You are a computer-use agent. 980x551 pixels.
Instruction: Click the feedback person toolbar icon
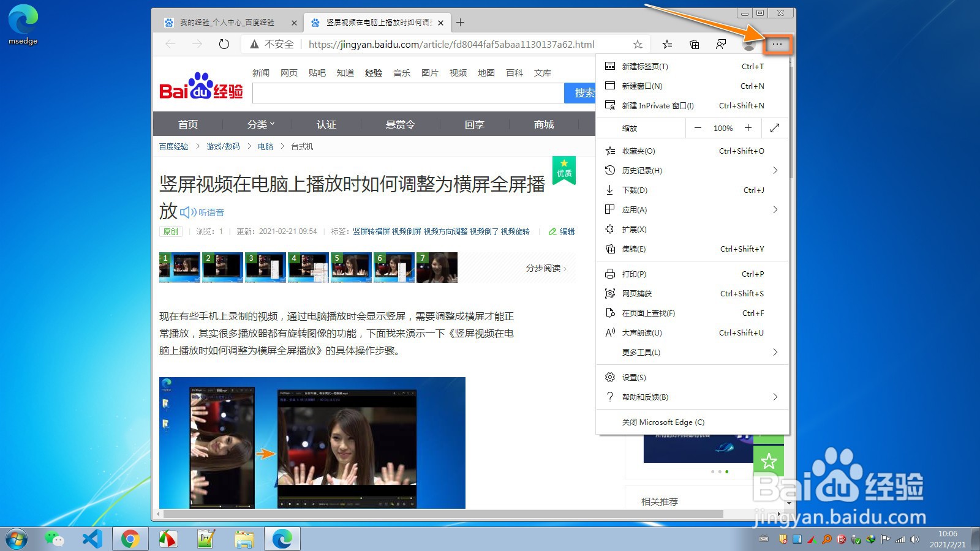pos(721,44)
